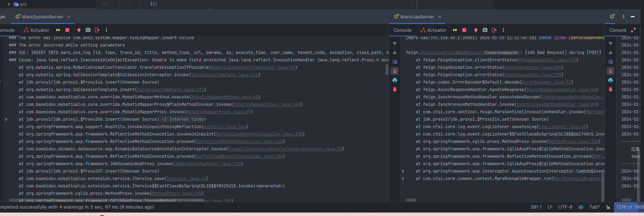644x216 pixels.
Task: Expand fold at AsyncExecutionInterceptor.lambda row
Action: 403,171
